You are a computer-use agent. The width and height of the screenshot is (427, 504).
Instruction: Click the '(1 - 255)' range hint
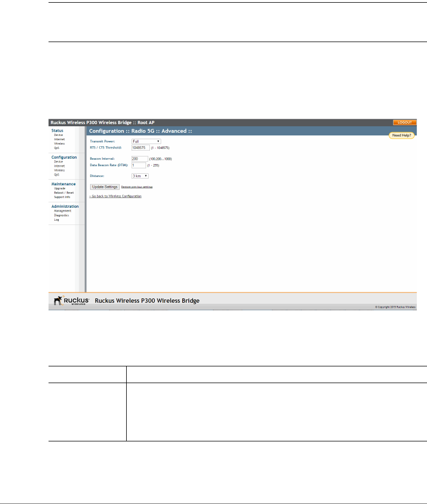coord(153,166)
